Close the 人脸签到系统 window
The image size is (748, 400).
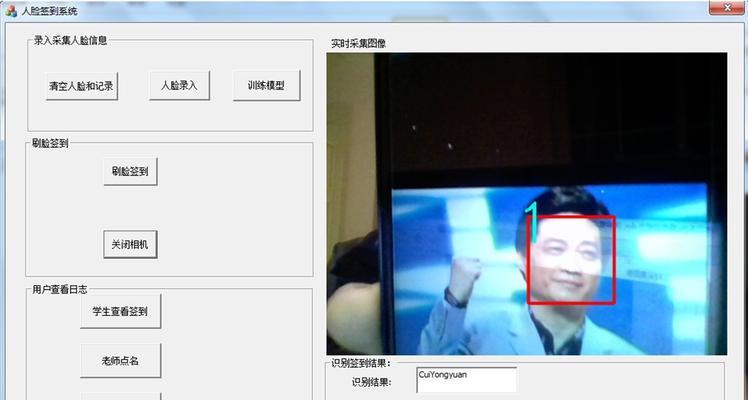point(727,7)
